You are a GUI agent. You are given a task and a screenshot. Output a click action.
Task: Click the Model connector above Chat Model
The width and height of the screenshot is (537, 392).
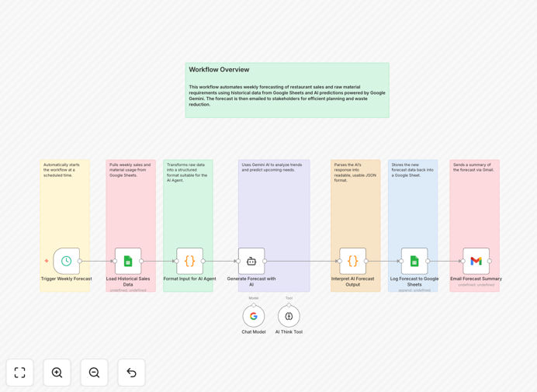(254, 305)
